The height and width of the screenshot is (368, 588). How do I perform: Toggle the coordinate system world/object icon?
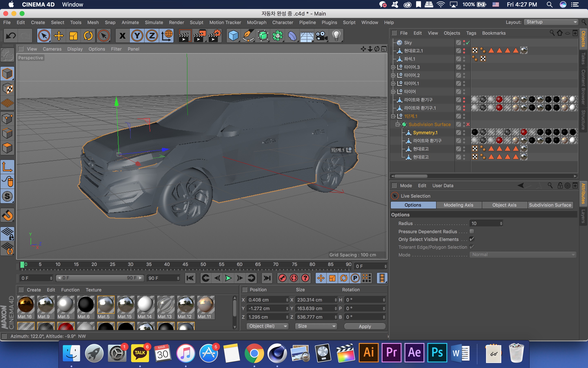pos(167,36)
